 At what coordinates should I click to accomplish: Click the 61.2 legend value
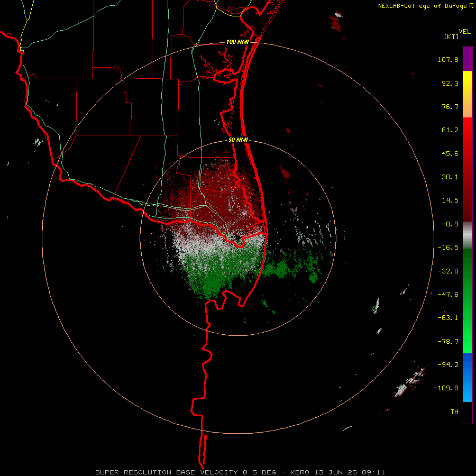point(450,130)
